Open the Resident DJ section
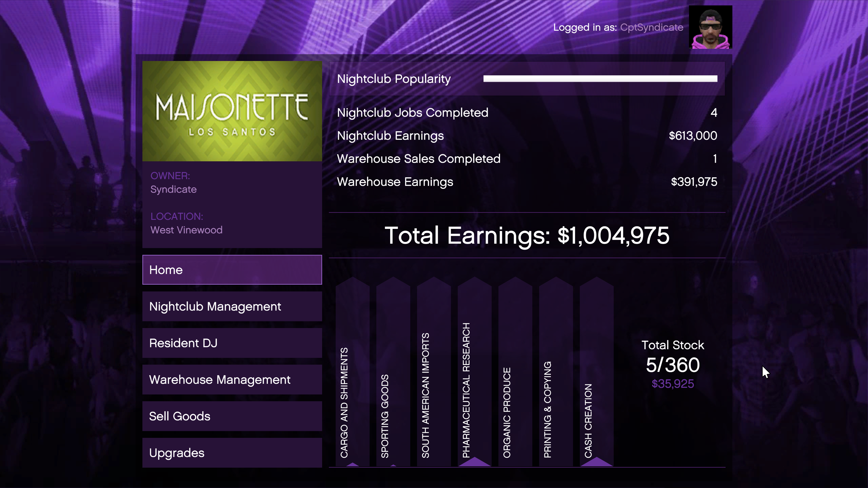 click(x=232, y=343)
